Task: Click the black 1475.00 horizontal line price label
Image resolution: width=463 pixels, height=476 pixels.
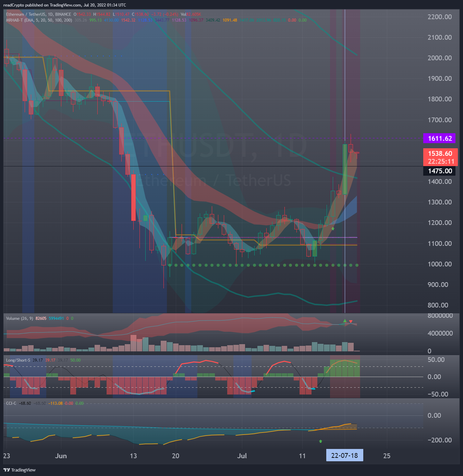Action: pos(440,171)
